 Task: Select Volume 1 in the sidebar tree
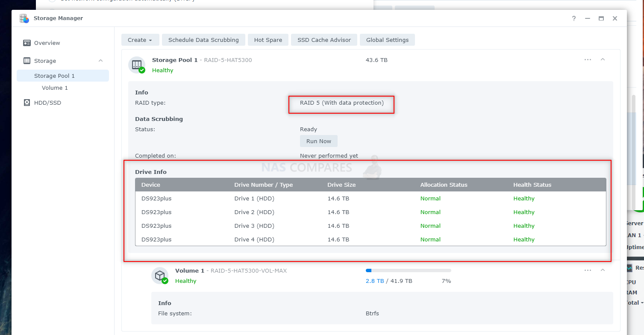pos(55,88)
